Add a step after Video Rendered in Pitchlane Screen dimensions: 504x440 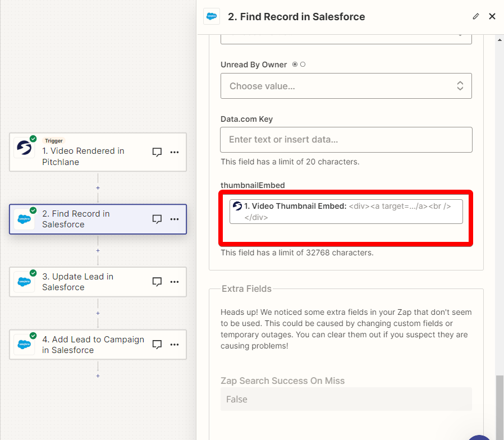[98, 187]
